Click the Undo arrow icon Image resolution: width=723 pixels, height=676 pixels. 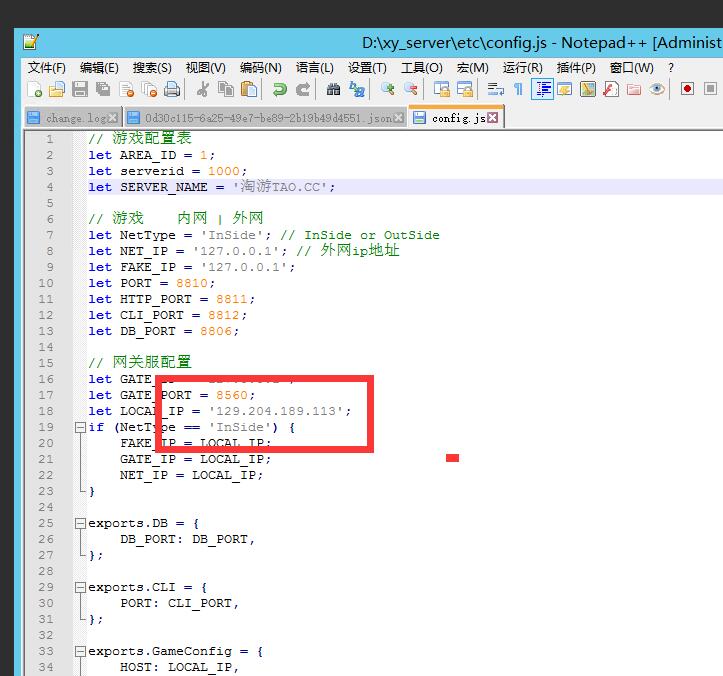280,89
